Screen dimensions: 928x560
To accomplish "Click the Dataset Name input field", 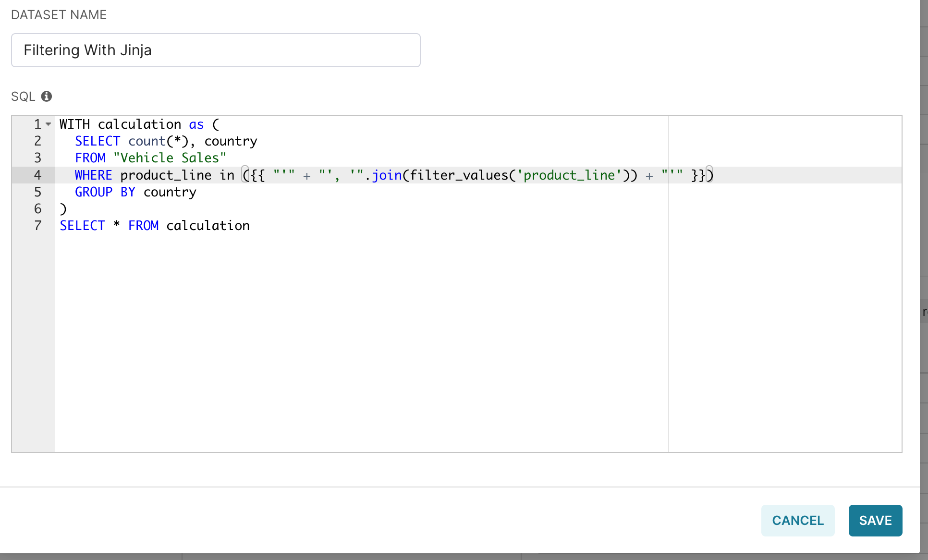I will (216, 50).
